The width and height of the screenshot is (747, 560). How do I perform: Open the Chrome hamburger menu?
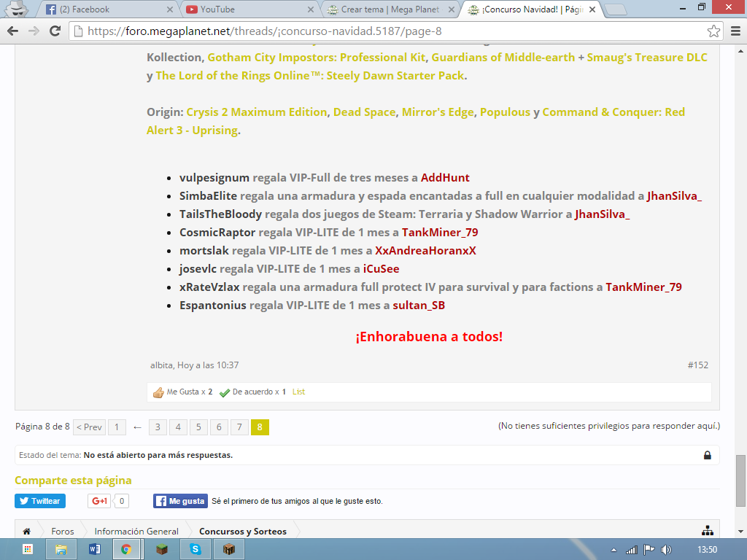pos(735,31)
